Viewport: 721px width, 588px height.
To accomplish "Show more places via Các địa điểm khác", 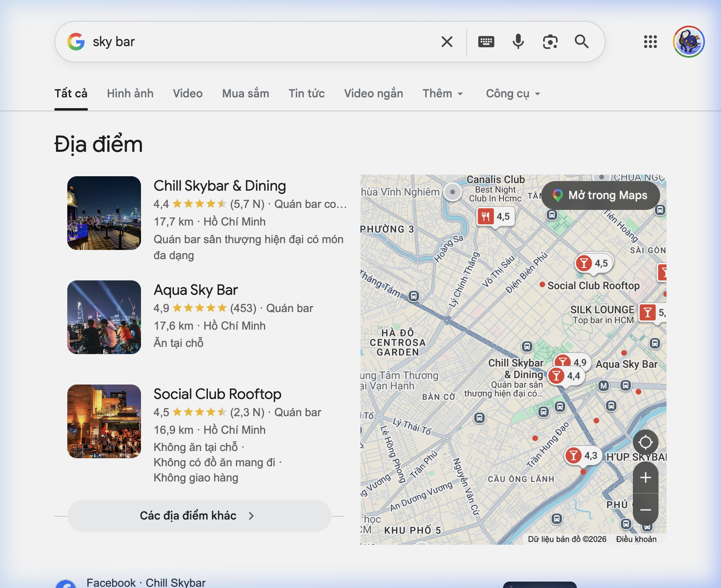I will [x=199, y=516].
